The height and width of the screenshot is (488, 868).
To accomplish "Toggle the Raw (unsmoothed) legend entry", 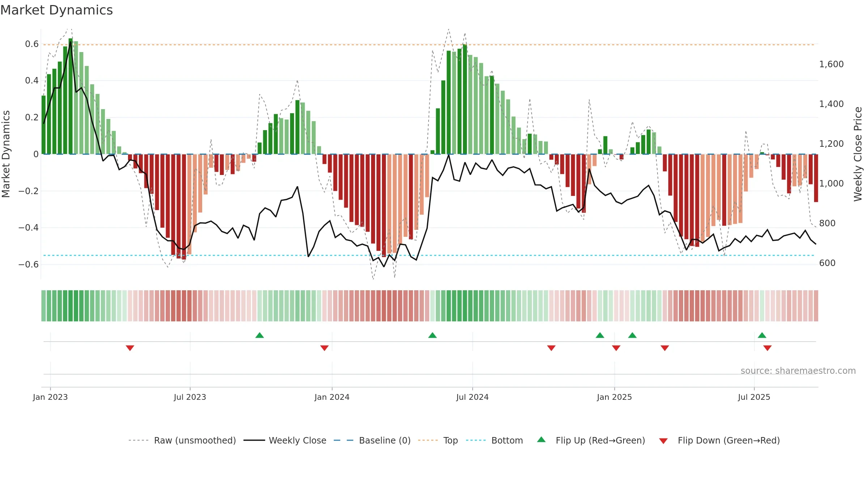I will 182,440.
